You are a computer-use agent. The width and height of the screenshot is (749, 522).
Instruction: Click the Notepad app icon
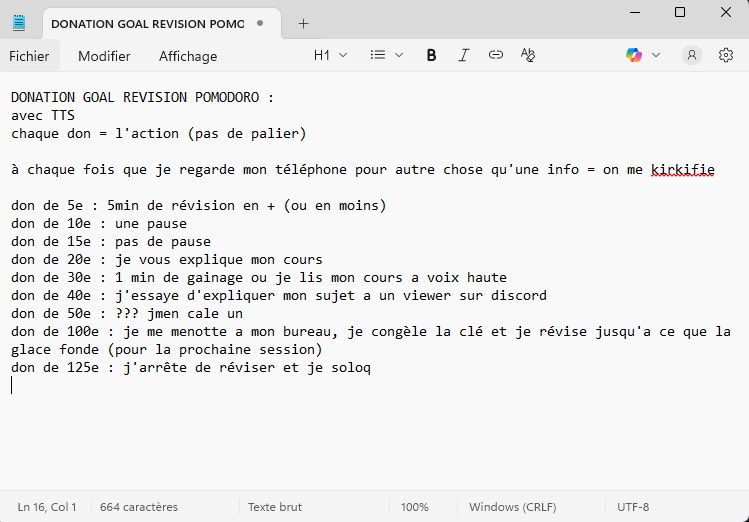click(x=19, y=22)
